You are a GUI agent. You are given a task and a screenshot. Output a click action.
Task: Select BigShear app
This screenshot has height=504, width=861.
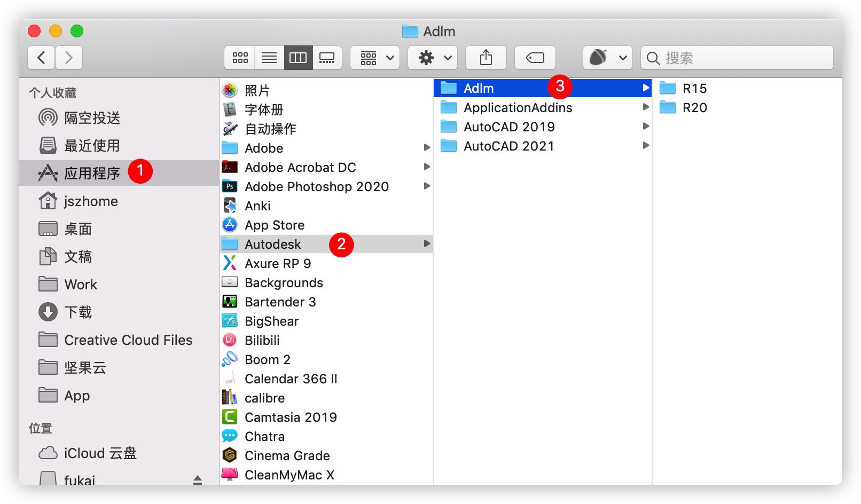[x=326, y=321]
